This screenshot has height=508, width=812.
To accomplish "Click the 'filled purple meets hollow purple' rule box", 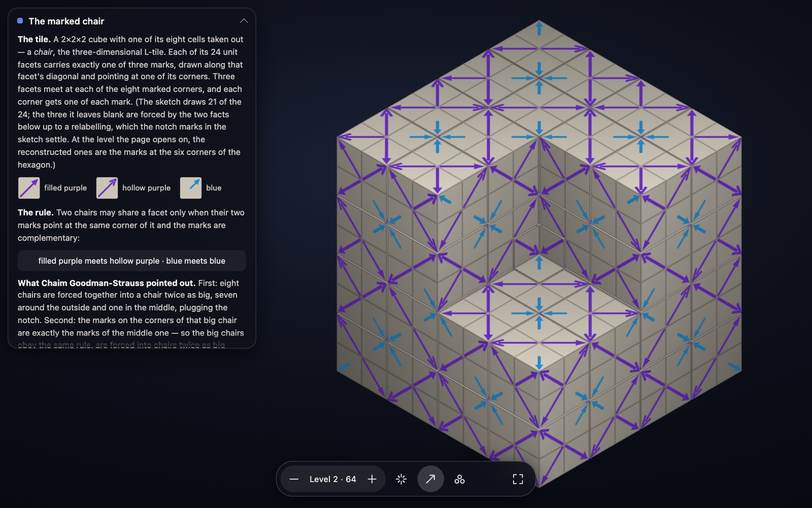I will click(132, 261).
